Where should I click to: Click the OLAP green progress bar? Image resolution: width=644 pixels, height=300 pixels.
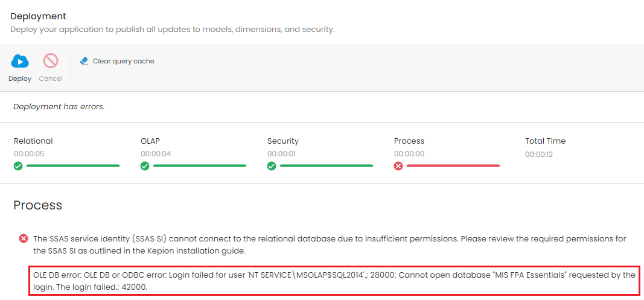[x=200, y=165]
